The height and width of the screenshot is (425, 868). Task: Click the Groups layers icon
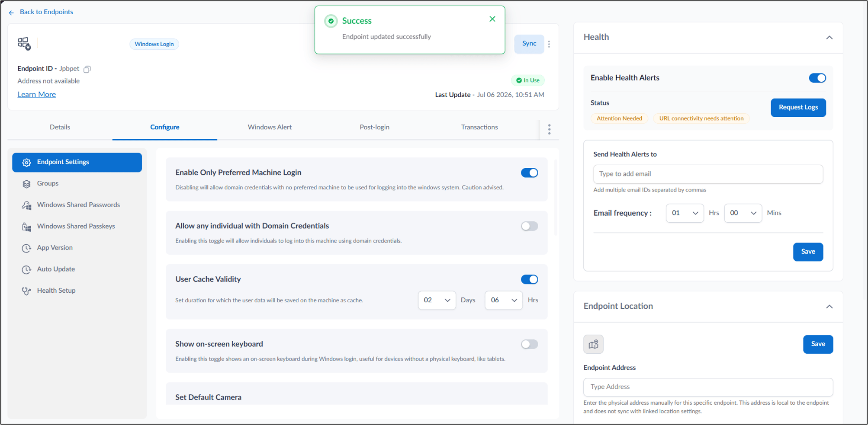tap(26, 184)
